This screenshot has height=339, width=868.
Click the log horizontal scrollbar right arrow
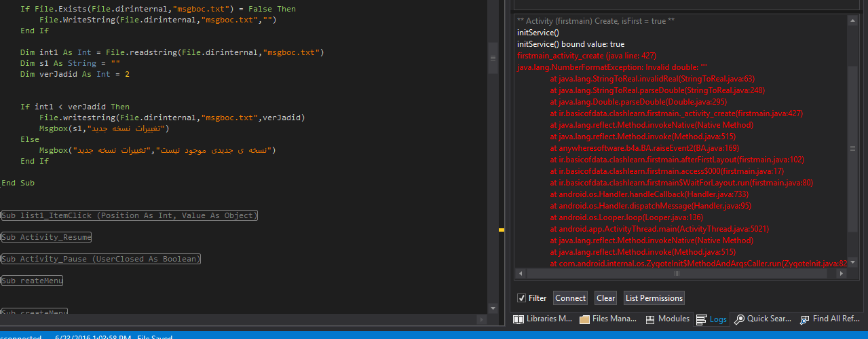[842, 274]
